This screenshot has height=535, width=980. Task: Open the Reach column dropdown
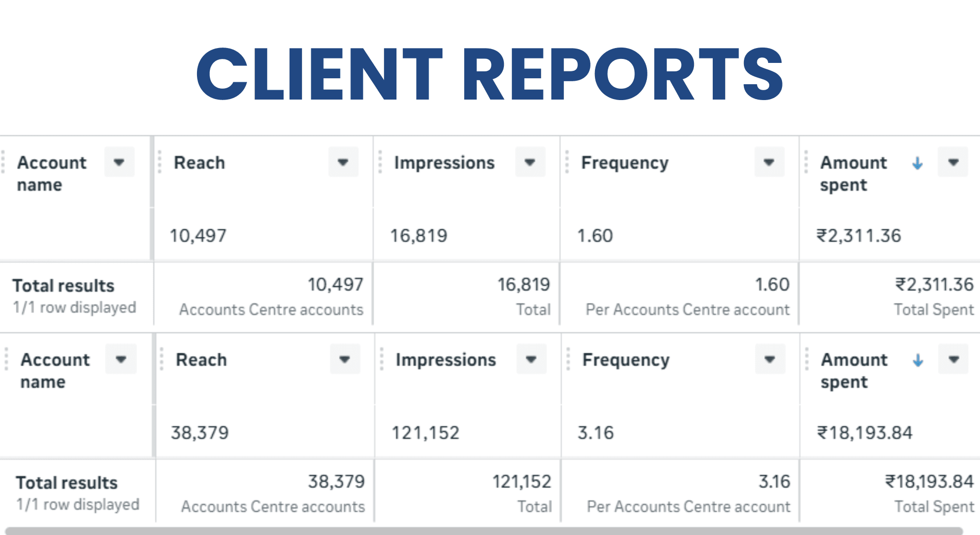click(343, 162)
